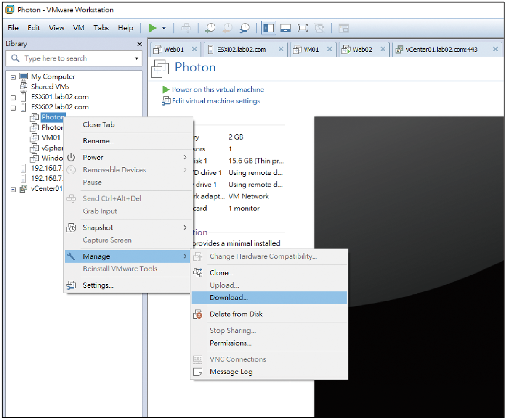Collapse the ESXi02.lab02.com tree node

tap(13, 107)
